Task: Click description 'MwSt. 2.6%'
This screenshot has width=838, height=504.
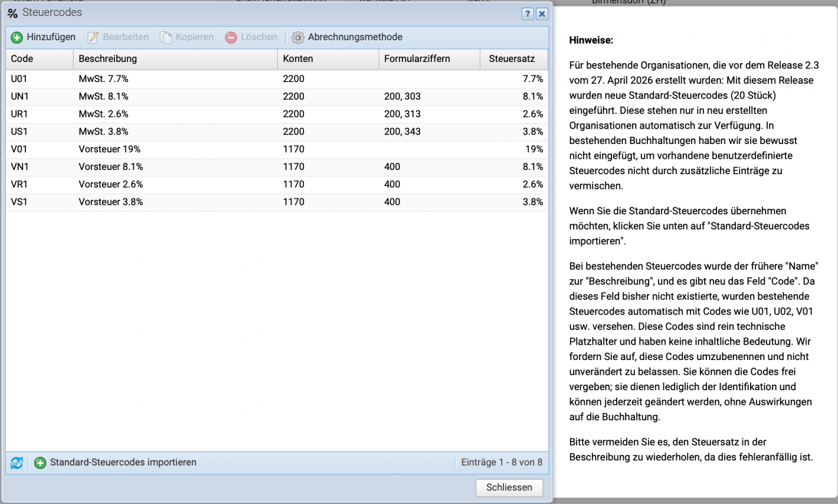Action: [103, 114]
